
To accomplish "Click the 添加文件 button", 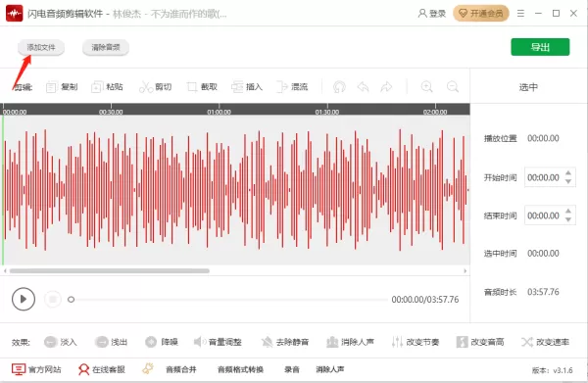I will [x=41, y=48].
